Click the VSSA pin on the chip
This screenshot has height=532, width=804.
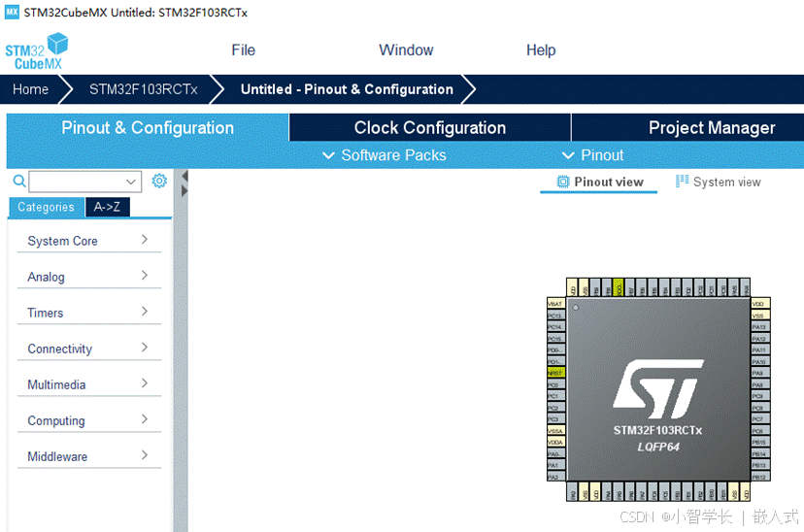tap(555, 430)
